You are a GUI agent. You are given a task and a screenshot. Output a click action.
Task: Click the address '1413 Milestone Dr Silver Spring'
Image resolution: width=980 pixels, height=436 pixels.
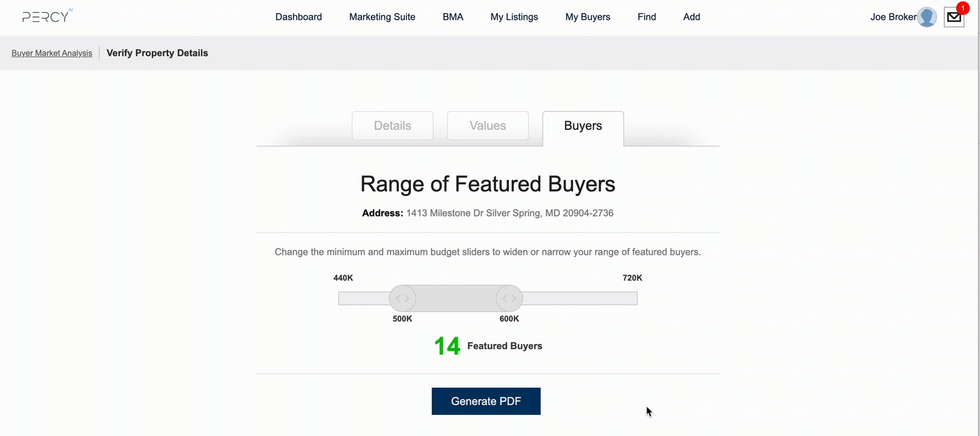click(510, 213)
